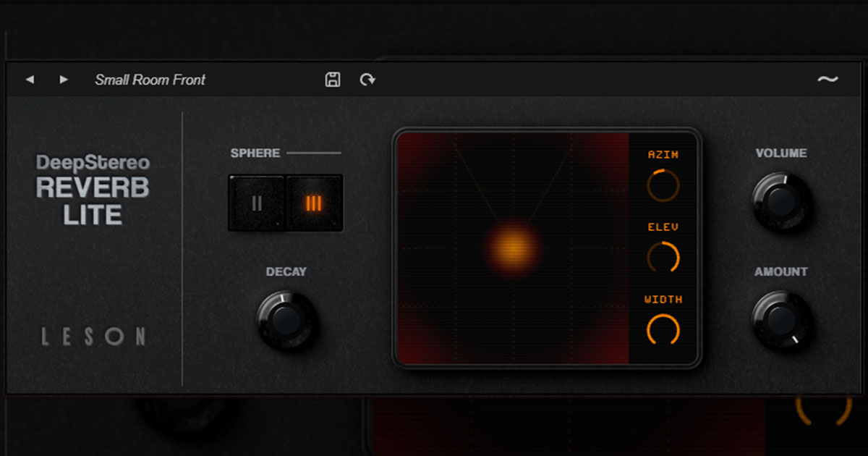Click the AMOUNT knob
The width and height of the screenshot is (868, 456).
click(781, 320)
